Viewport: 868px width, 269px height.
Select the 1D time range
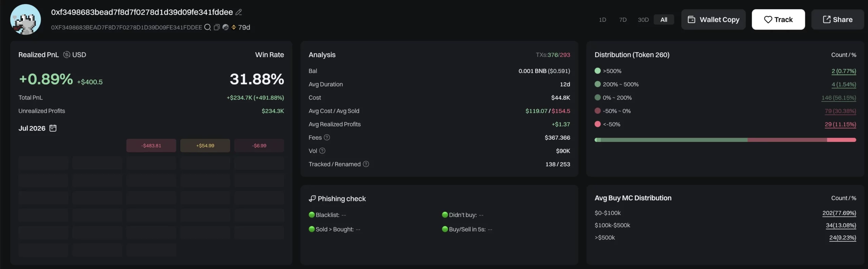click(602, 20)
